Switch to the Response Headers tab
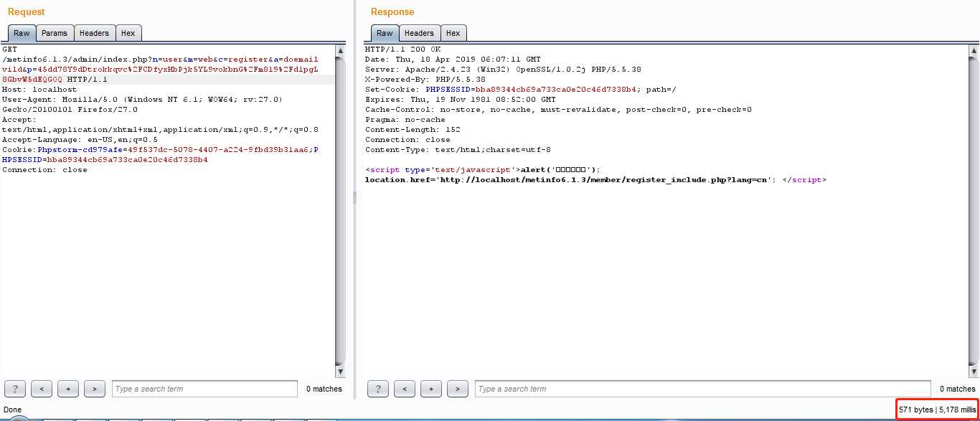This screenshot has height=421, width=980. tap(419, 33)
